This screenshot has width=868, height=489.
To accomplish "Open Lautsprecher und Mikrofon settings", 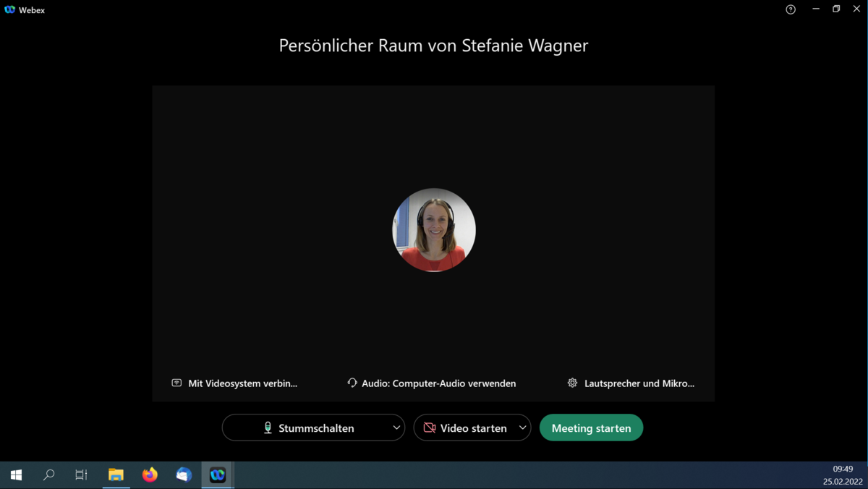I will (631, 383).
